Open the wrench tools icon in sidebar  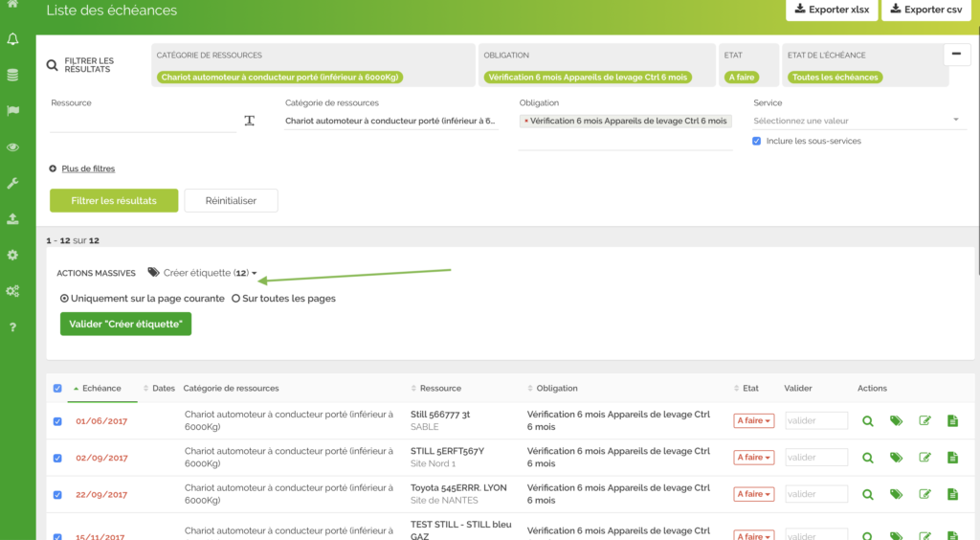point(12,183)
